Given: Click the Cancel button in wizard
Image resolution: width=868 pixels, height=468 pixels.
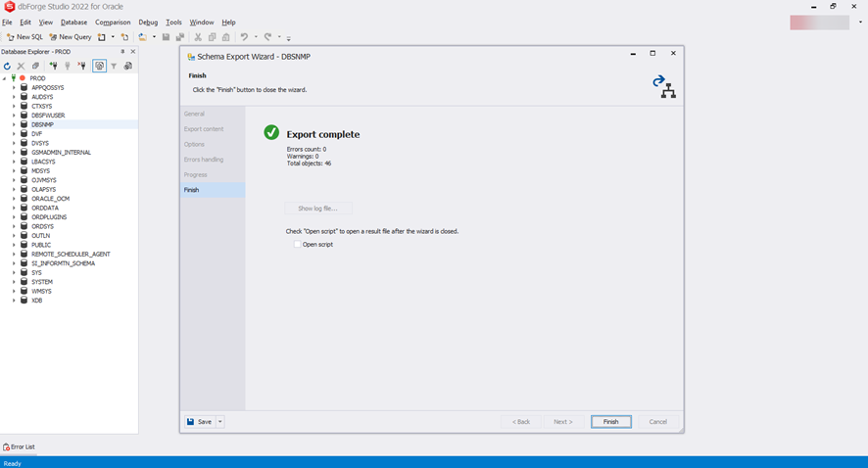Looking at the screenshot, I should point(657,422).
